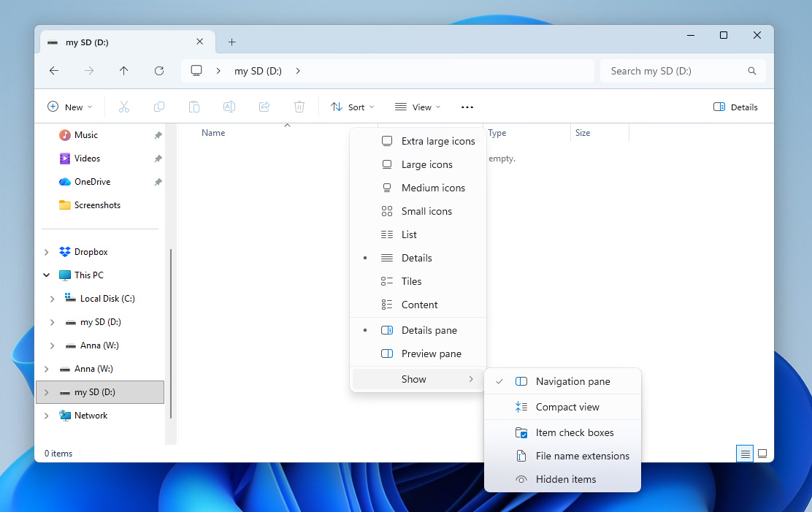Image resolution: width=812 pixels, height=512 pixels.
Task: Toggle Preview pane in View menu
Action: point(418,354)
